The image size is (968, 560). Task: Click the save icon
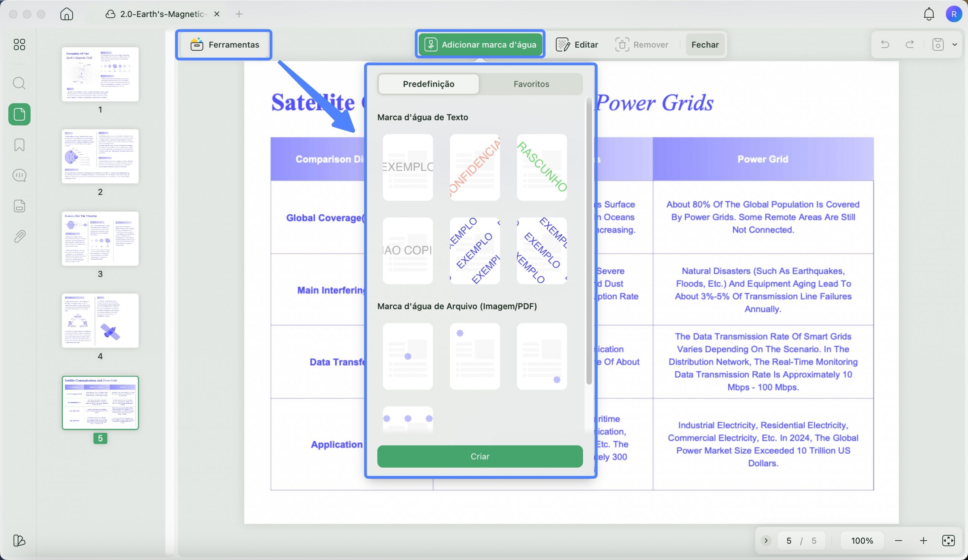[x=938, y=45]
